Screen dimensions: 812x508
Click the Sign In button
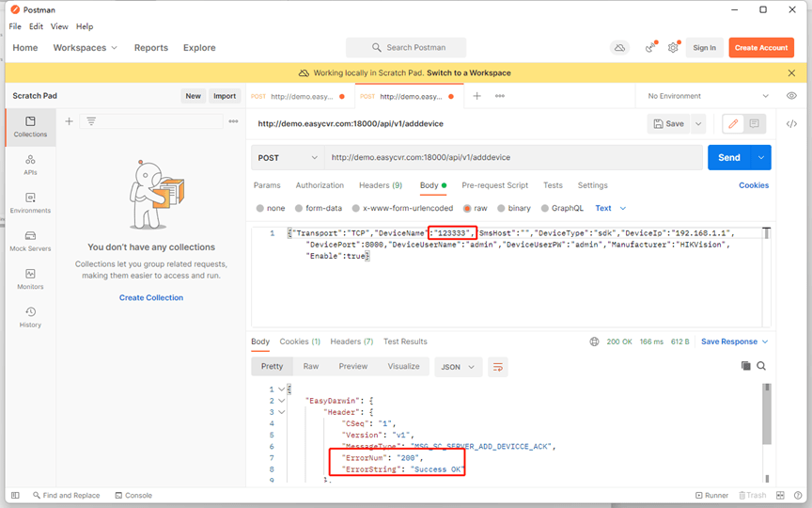[704, 48]
